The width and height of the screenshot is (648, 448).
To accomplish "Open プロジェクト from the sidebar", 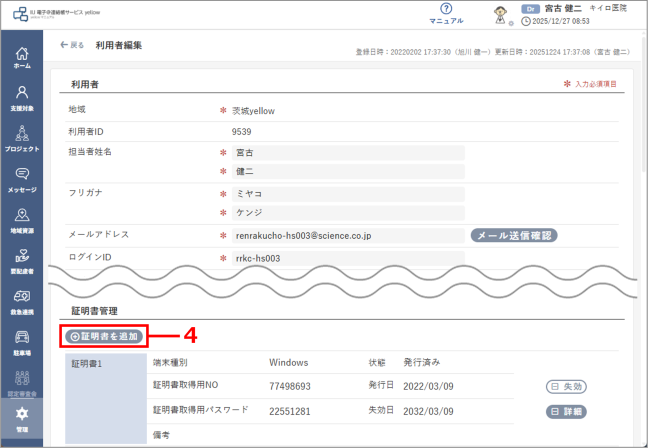I will tap(21, 139).
